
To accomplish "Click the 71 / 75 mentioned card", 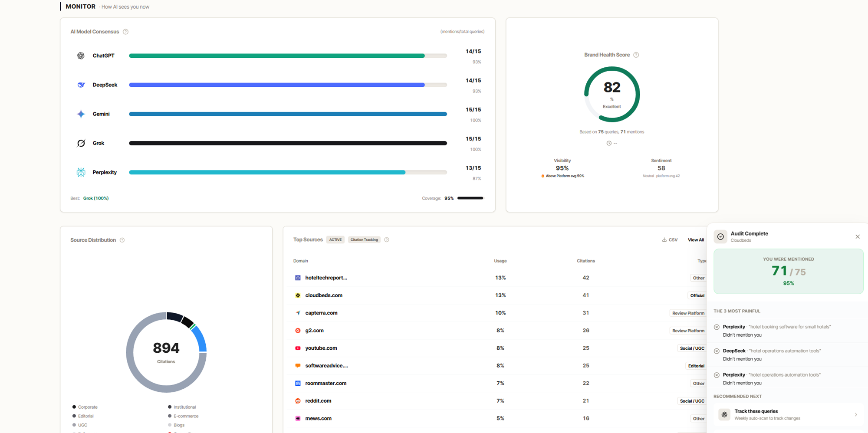I will (788, 271).
